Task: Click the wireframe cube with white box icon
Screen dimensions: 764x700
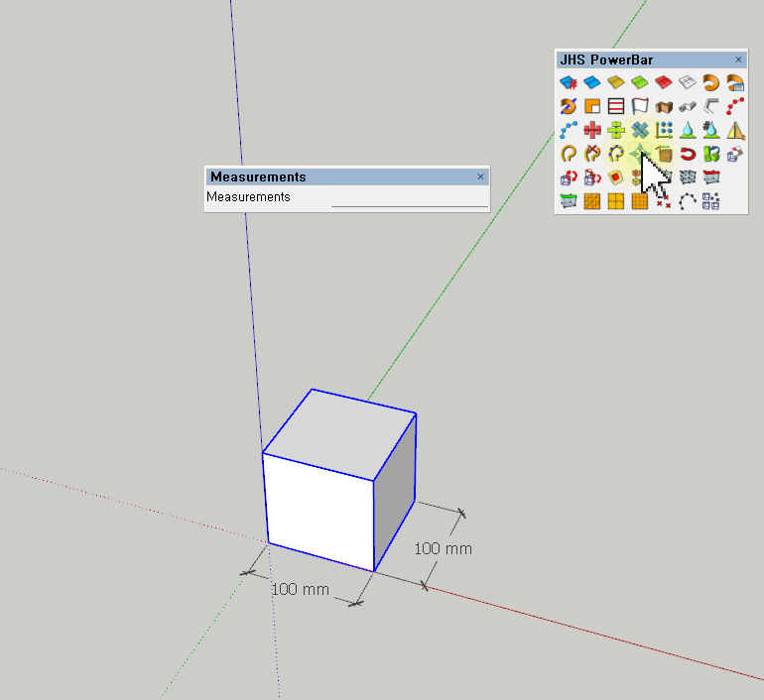Action: 735,154
